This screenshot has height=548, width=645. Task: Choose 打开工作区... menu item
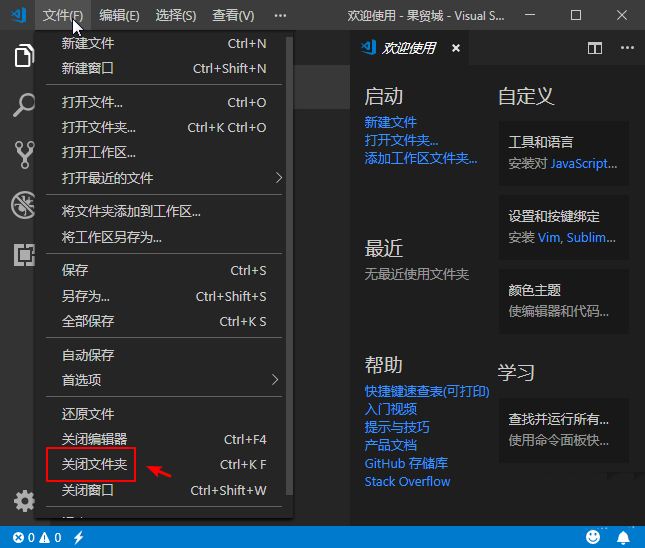click(164, 153)
